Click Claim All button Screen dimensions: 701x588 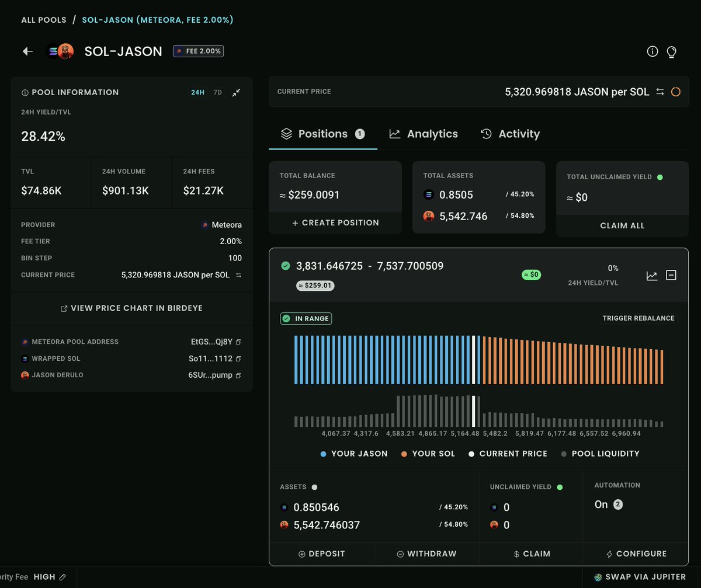(622, 225)
